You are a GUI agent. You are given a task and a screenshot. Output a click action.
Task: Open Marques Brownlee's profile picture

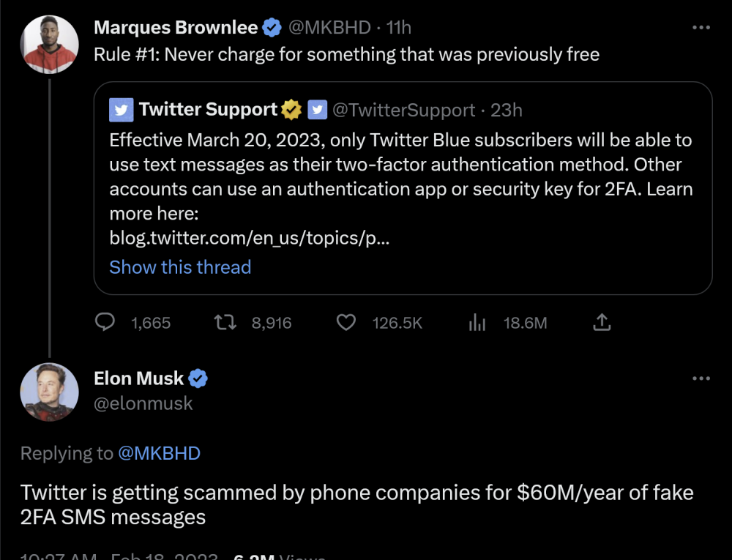point(49,44)
